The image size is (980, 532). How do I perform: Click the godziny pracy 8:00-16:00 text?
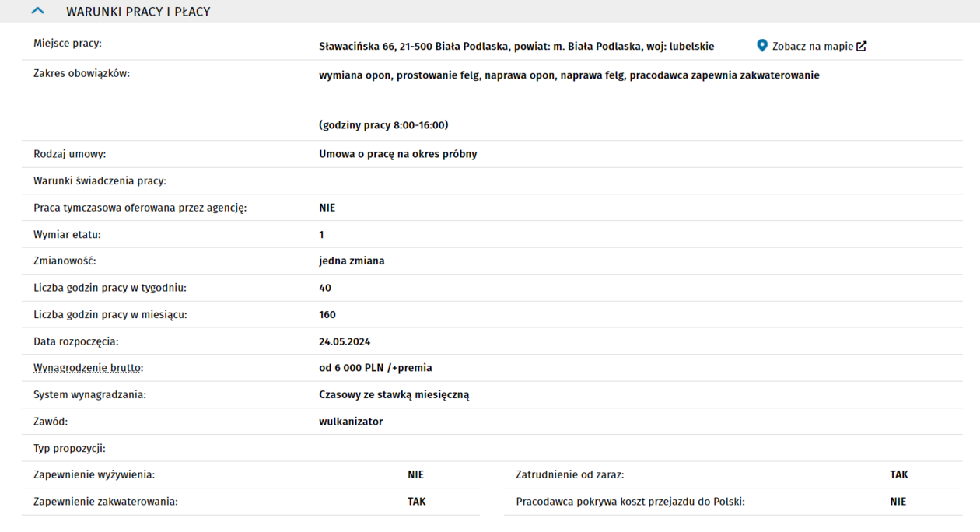tap(383, 125)
